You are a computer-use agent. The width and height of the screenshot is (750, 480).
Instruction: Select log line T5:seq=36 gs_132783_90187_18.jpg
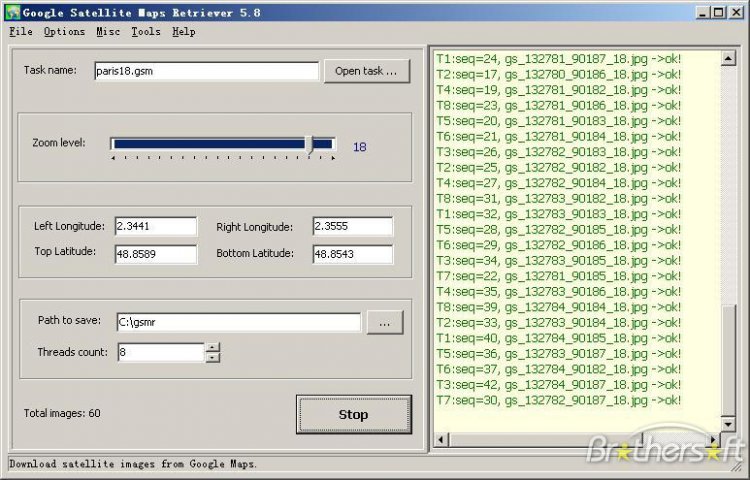tap(558, 354)
